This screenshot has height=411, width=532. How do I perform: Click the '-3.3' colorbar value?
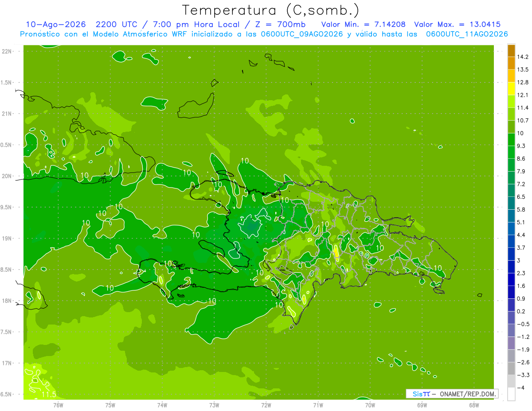(523, 375)
